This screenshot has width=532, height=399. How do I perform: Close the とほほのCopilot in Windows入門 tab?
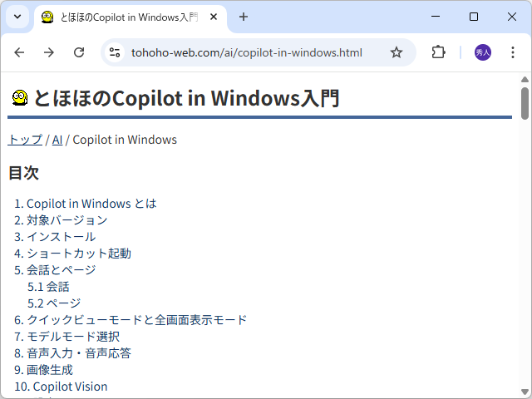pyautogui.click(x=214, y=17)
